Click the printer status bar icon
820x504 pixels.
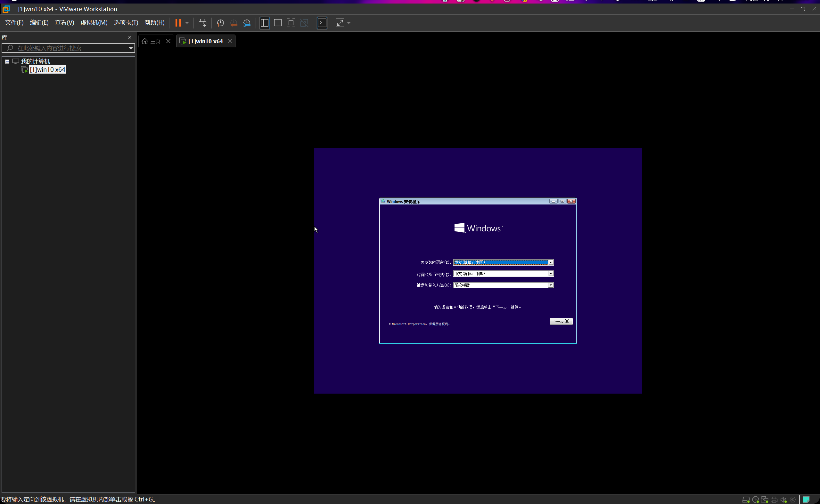point(774,500)
